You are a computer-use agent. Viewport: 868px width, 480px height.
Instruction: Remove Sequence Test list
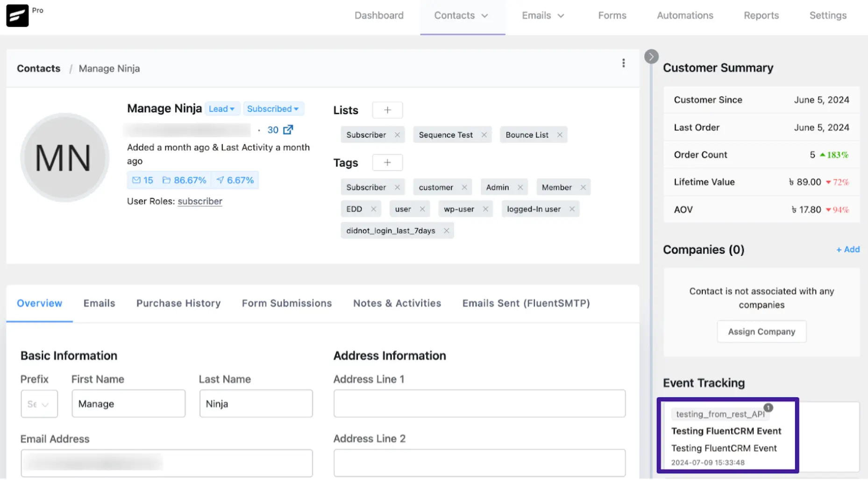click(x=484, y=135)
